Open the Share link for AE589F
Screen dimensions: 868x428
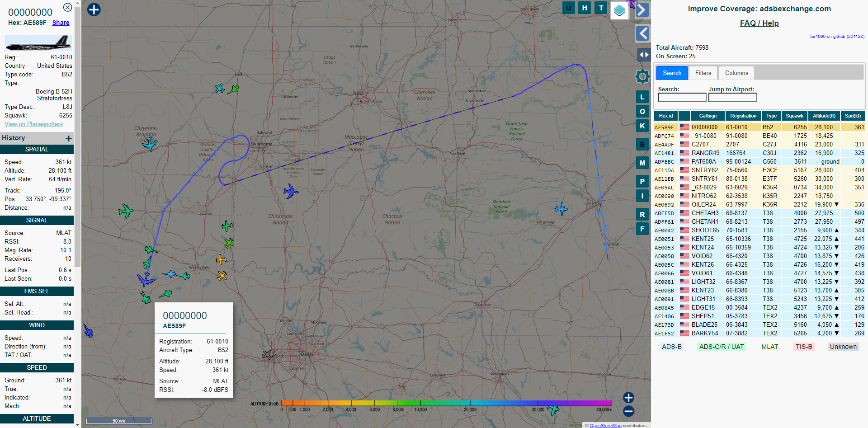click(61, 23)
